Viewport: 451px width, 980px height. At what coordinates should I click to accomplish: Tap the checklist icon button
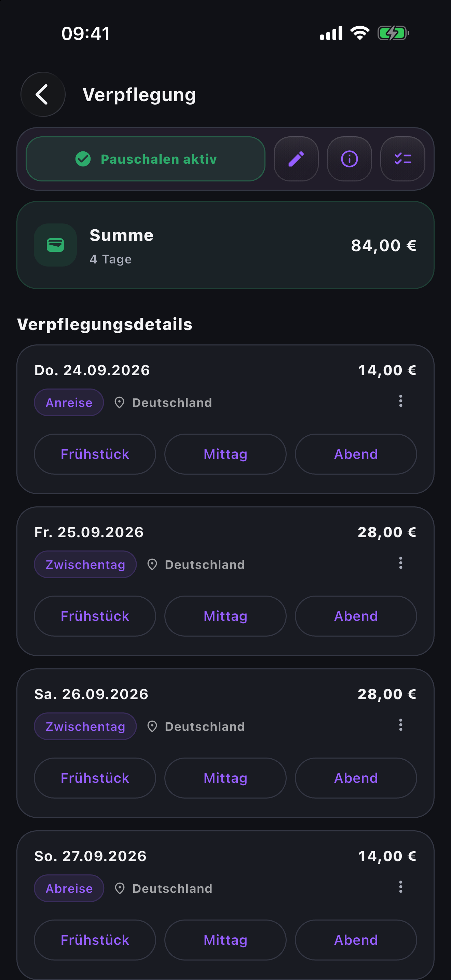[402, 159]
